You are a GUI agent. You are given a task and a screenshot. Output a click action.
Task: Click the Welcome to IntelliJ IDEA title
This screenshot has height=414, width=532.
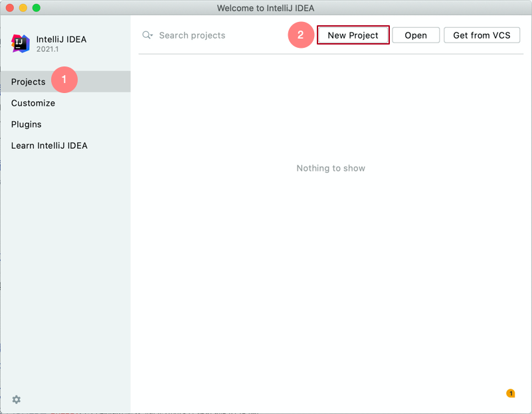266,8
